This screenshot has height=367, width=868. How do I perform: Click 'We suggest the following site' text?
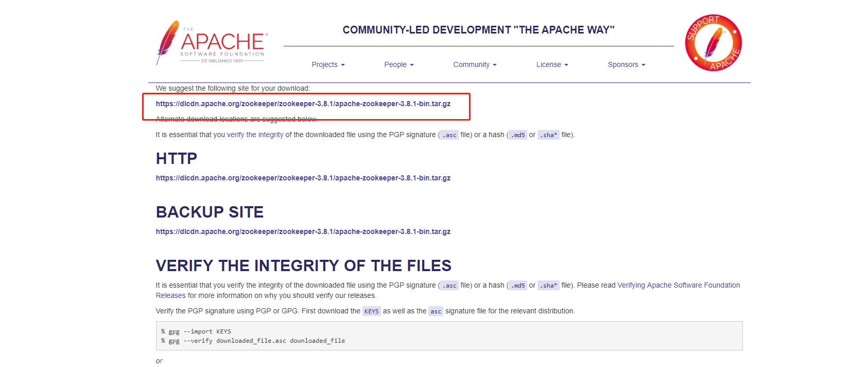(233, 88)
